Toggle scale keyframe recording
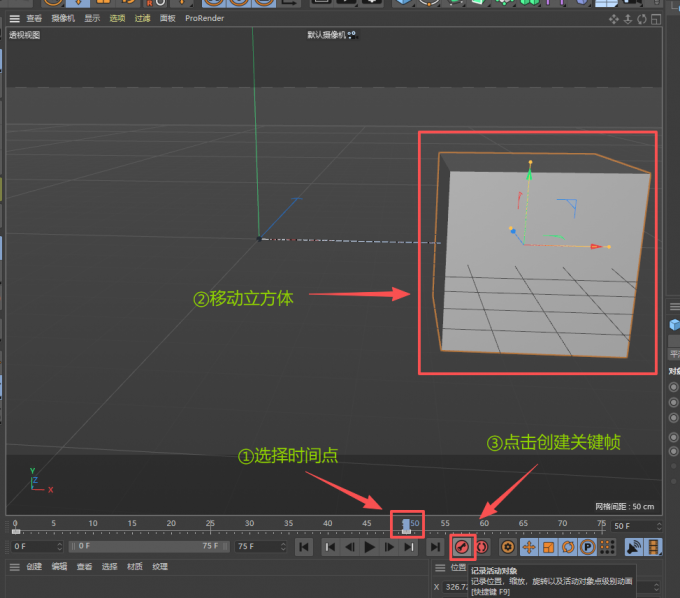The width and height of the screenshot is (680, 598). [x=547, y=547]
